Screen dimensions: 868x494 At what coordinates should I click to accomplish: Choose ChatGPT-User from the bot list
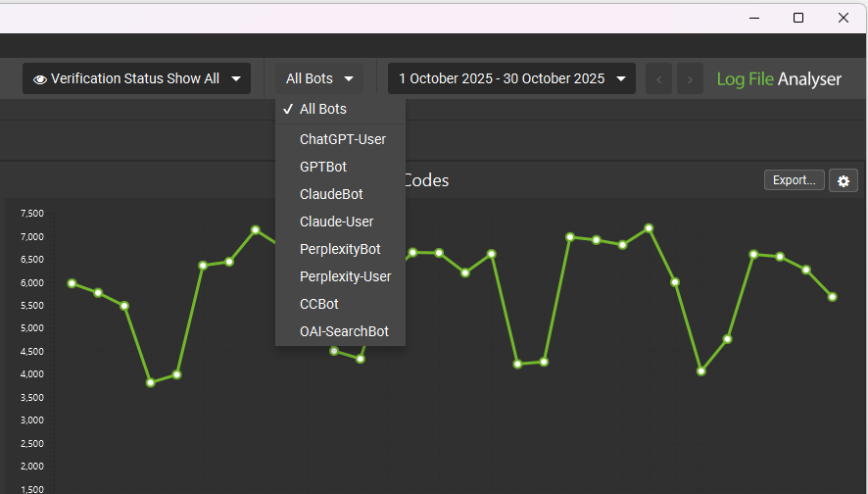[x=342, y=139]
